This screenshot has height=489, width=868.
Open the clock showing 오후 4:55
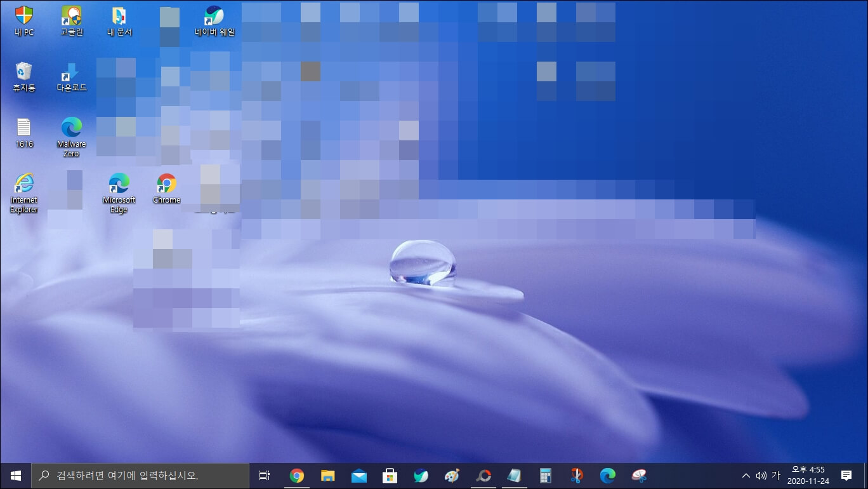tap(808, 476)
